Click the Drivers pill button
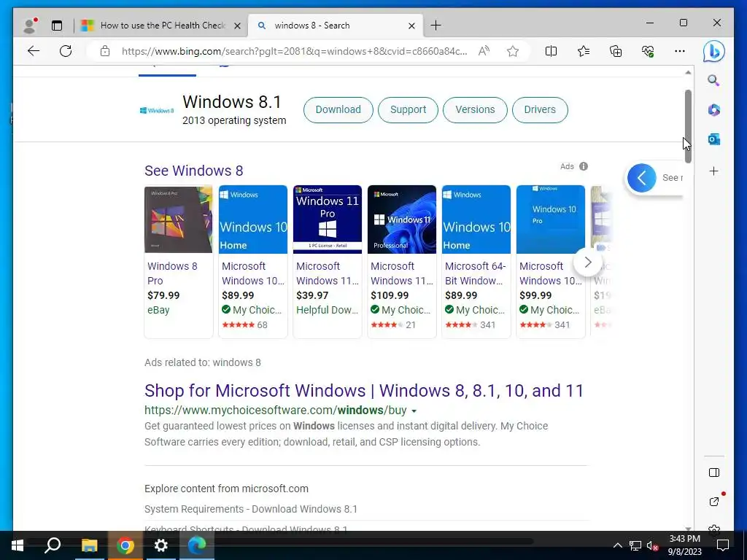Screen dimensions: 747x560 pos(540,109)
